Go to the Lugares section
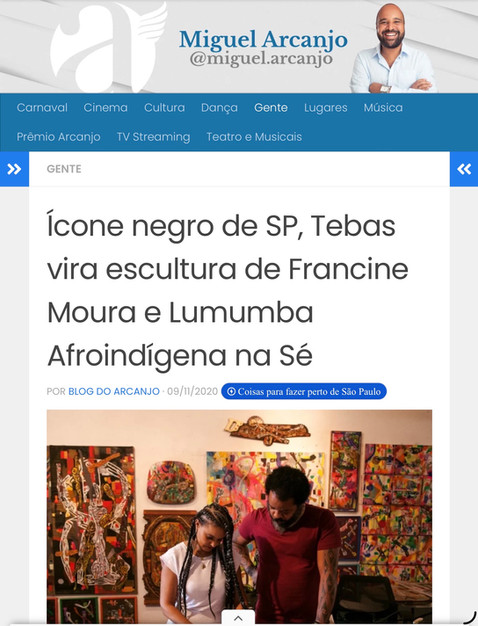This screenshot has height=626, width=478. 325,108
